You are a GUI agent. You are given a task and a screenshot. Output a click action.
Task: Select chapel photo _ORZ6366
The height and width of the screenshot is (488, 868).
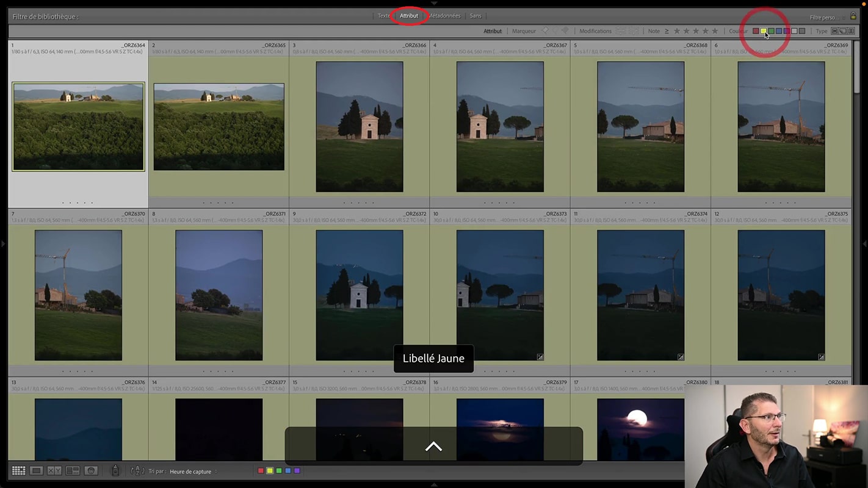pyautogui.click(x=360, y=127)
